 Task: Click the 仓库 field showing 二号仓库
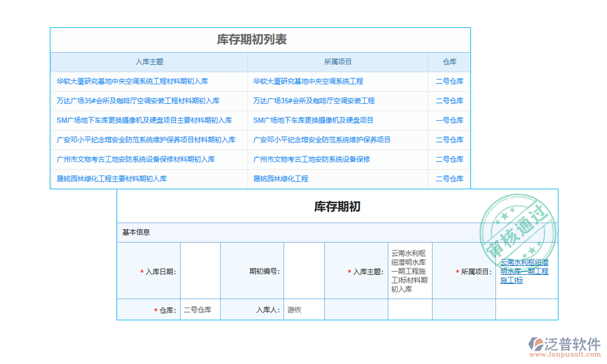(200, 309)
